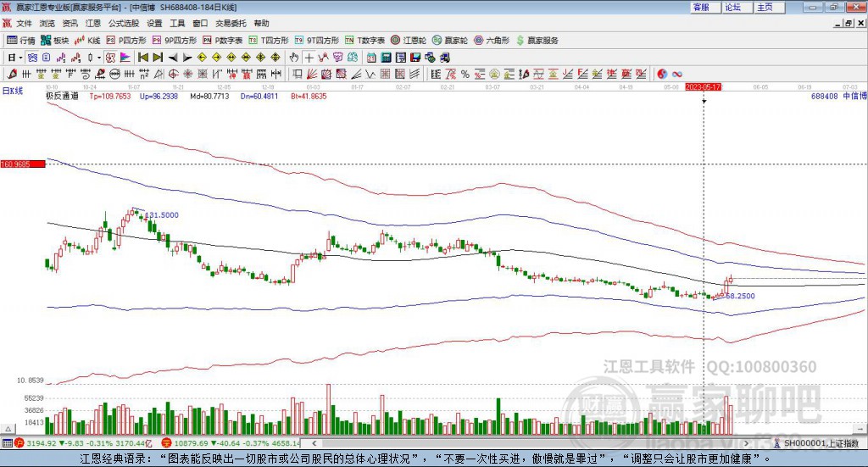Click the up triangle beside volume panel
Image resolution: width=868 pixels, height=467 pixels.
(8, 429)
